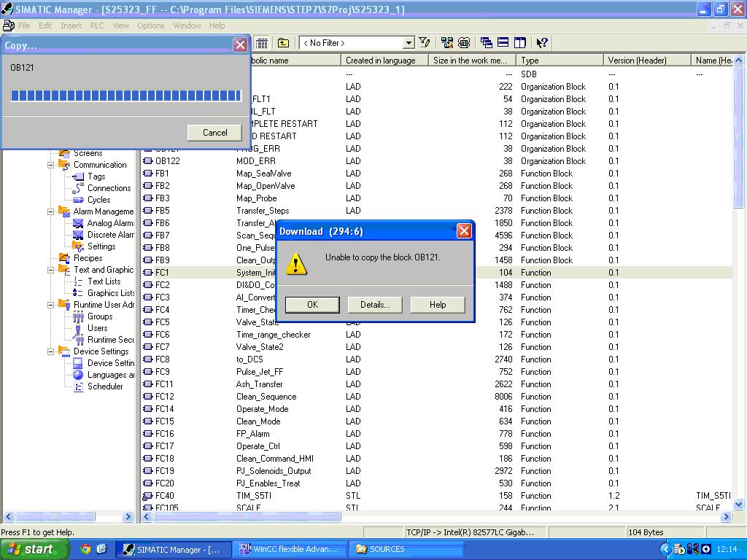Open the No Filter dropdown
The height and width of the screenshot is (560, 747).
(409, 43)
